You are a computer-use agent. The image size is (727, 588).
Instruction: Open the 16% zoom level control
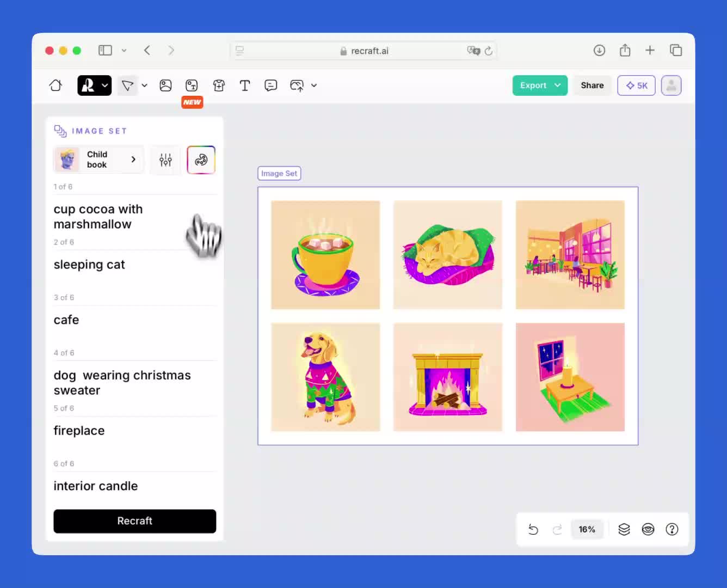587,529
